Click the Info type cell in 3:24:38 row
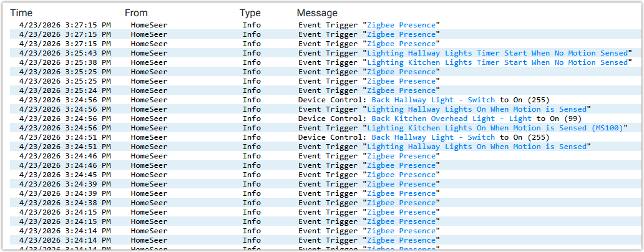The image size is (644, 252). [x=251, y=203]
